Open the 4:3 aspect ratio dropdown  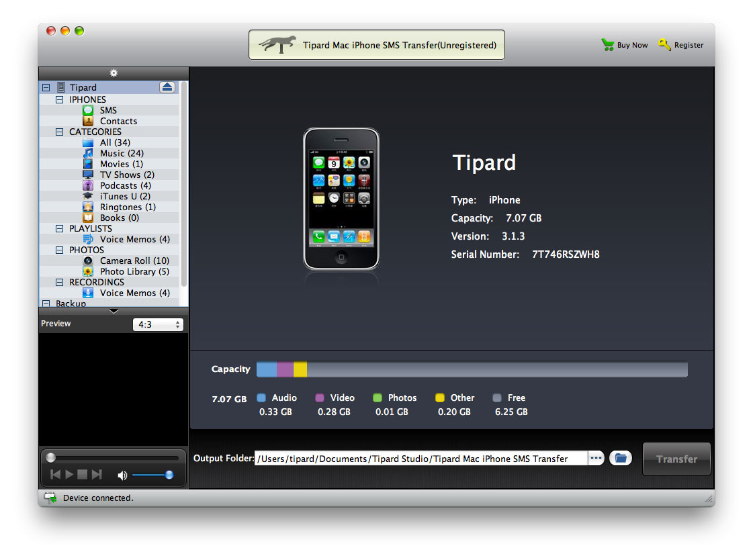tap(158, 324)
